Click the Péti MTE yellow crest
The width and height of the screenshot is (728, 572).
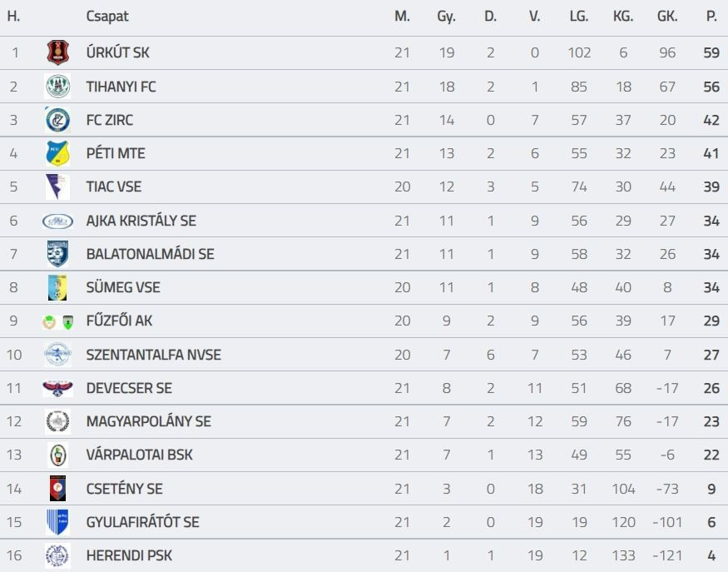[x=57, y=153]
